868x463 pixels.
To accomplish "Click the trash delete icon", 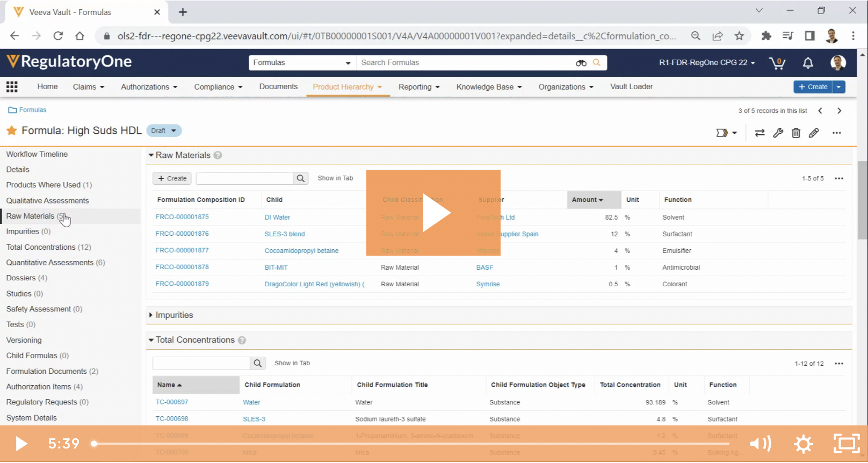I will (x=796, y=133).
